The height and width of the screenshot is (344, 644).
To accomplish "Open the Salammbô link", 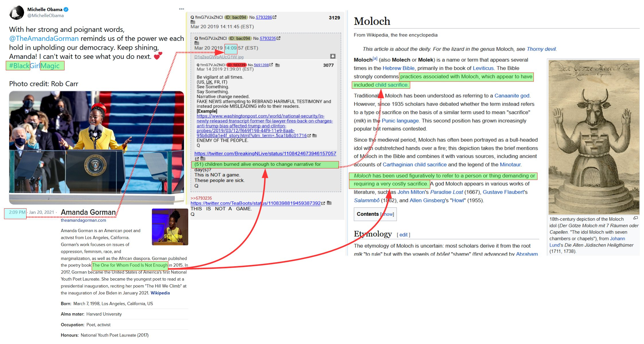I will coord(366,201).
